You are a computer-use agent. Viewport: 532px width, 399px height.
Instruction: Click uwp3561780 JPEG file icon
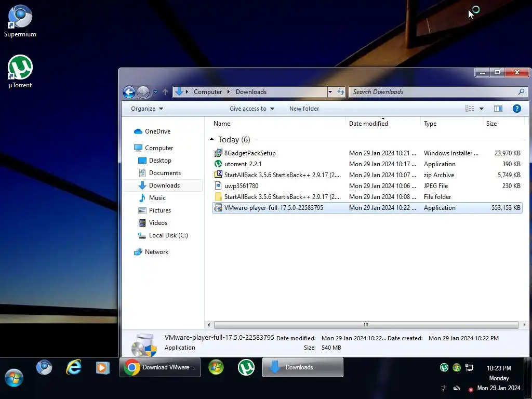click(x=218, y=185)
